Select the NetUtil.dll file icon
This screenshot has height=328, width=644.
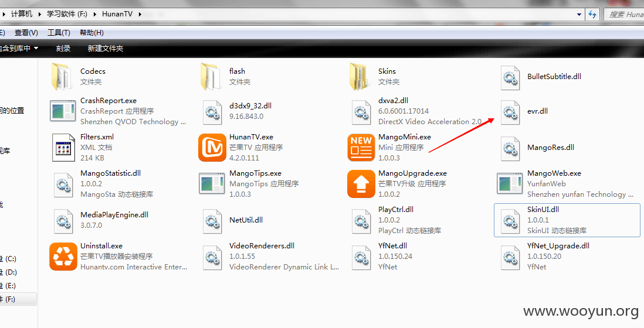click(x=212, y=220)
